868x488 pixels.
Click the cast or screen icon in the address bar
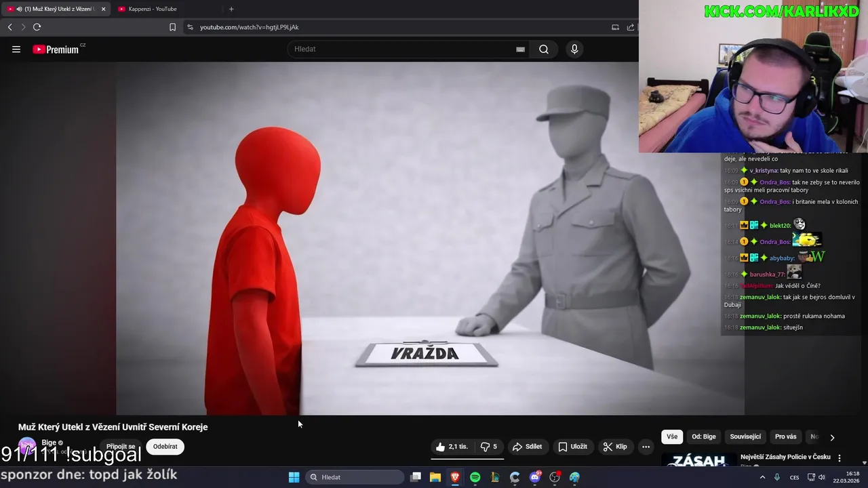click(x=615, y=27)
